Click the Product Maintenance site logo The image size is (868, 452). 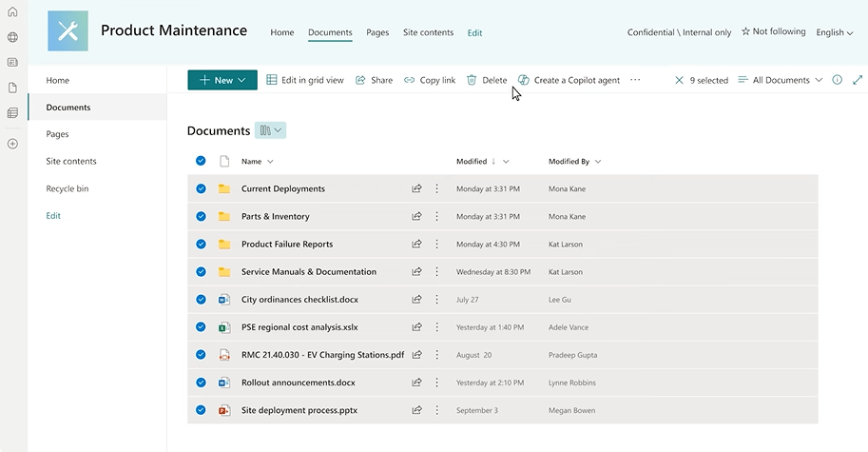tap(68, 31)
